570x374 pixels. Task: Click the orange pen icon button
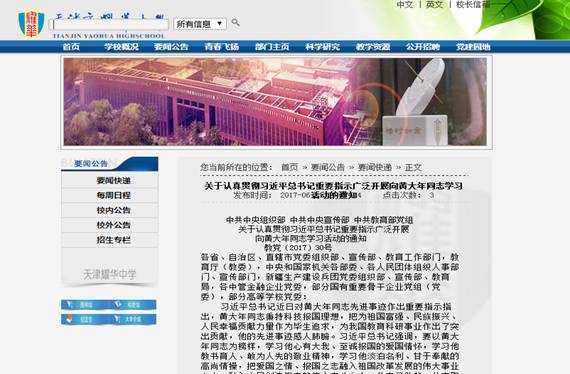coord(85,319)
